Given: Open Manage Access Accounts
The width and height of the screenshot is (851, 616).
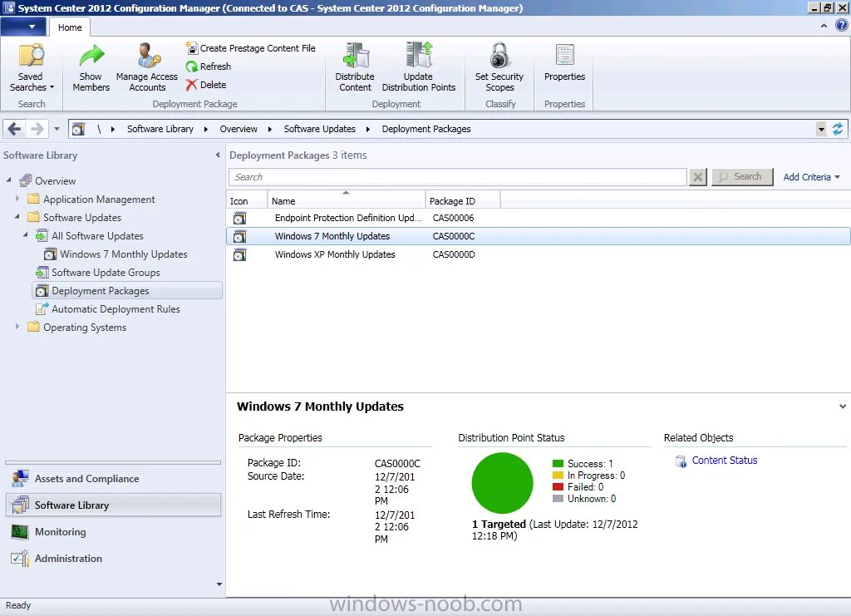Looking at the screenshot, I should (146, 68).
